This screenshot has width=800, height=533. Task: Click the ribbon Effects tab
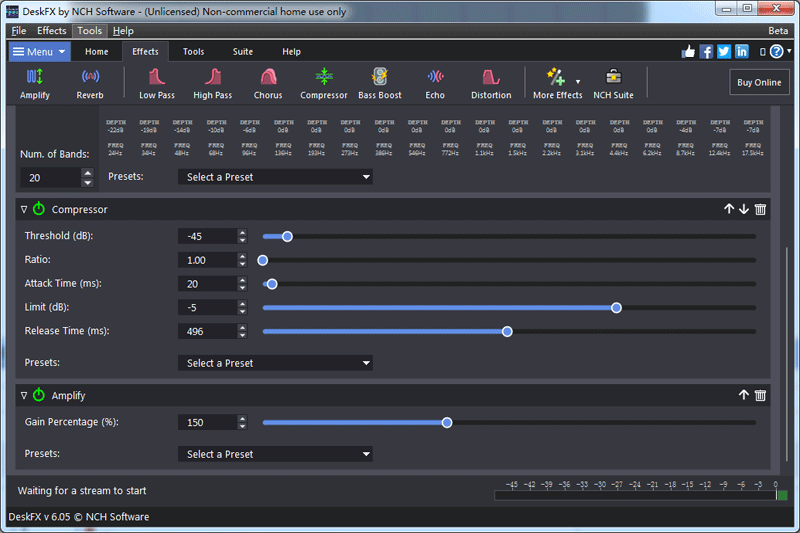pos(145,52)
